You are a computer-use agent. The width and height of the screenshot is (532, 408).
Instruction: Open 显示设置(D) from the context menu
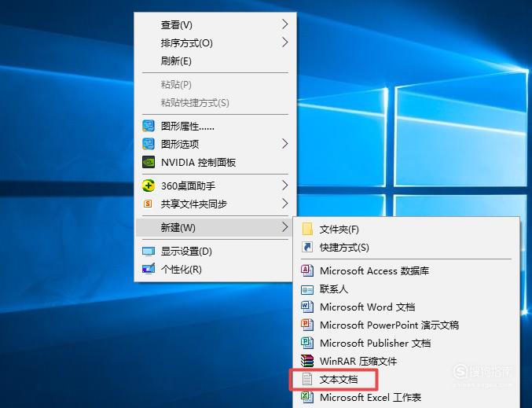(x=215, y=252)
